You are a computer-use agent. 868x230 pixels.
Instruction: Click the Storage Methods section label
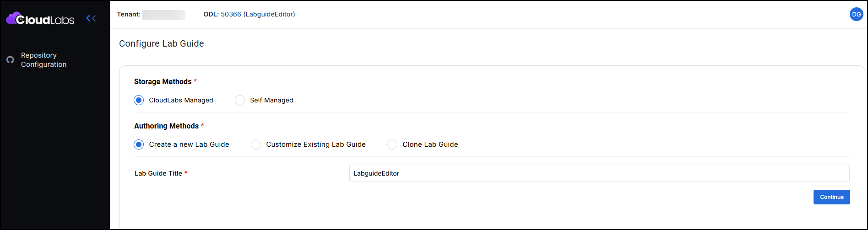tap(163, 82)
